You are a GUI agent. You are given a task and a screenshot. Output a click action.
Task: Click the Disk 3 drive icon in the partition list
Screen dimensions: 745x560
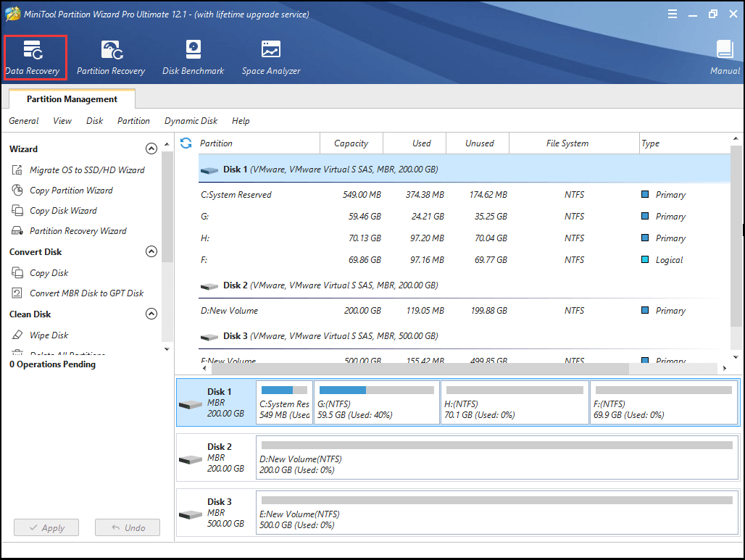tap(209, 337)
